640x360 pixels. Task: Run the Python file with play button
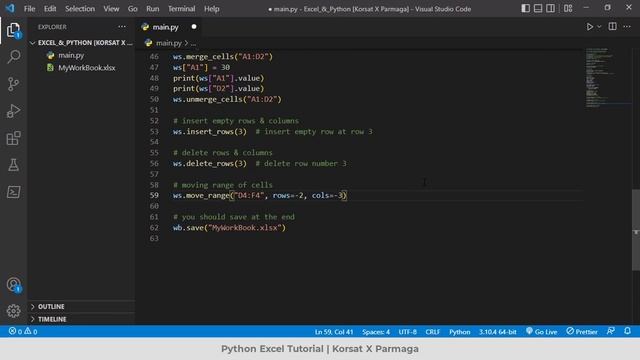(x=589, y=27)
